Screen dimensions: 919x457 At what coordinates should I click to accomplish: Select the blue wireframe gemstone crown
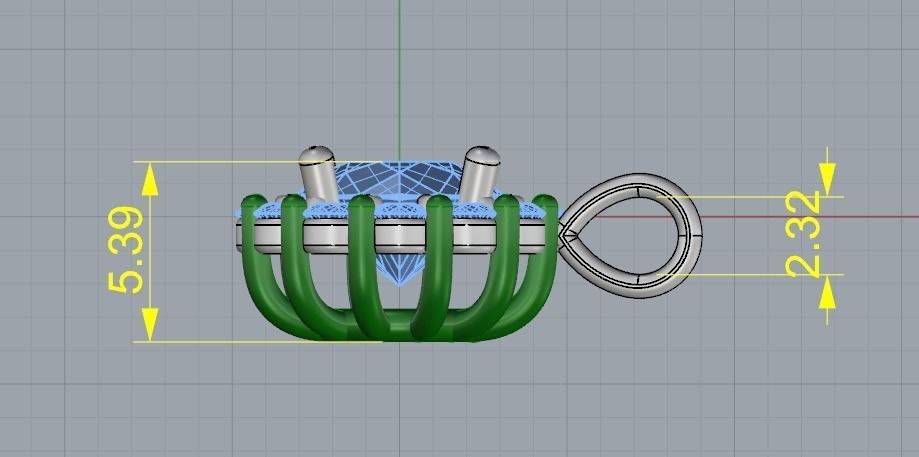(399, 180)
